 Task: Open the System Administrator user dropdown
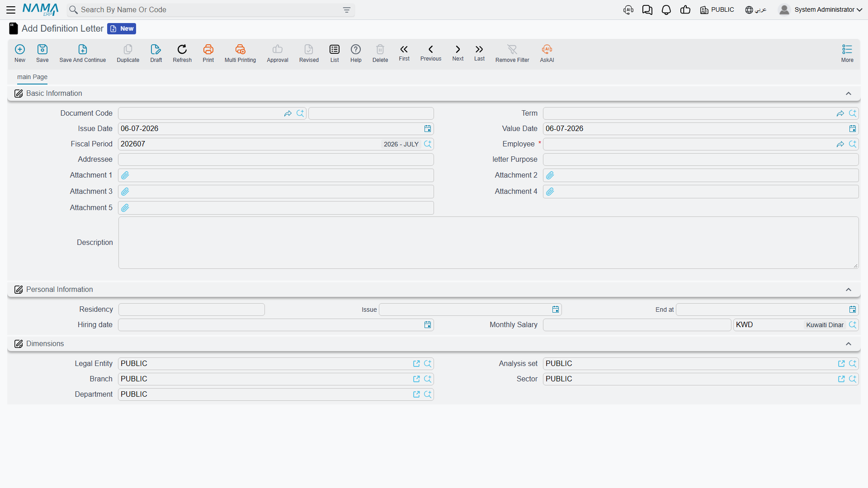click(x=820, y=10)
